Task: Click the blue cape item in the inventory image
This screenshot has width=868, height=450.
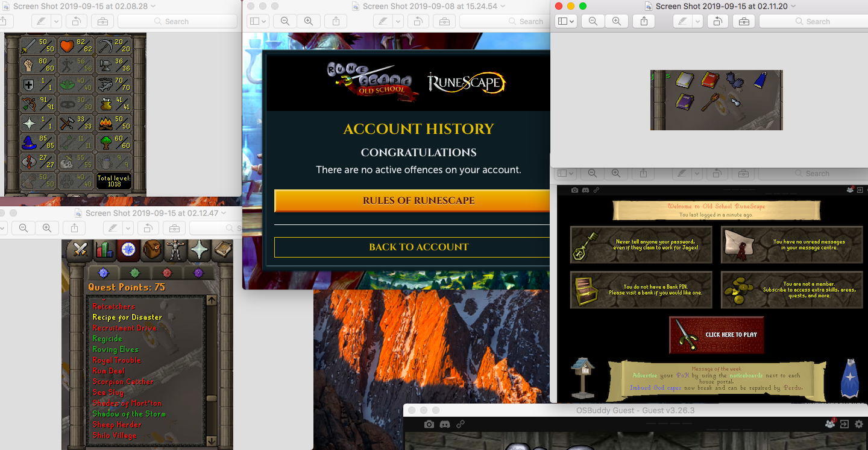Action: (761, 80)
